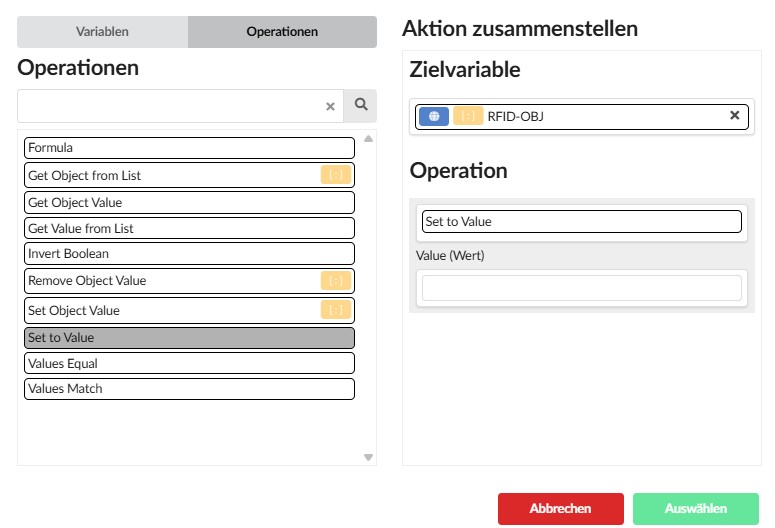Image resolution: width=775 pixels, height=528 pixels.
Task: Confirm with the green Auswählen button
Action: (695, 509)
